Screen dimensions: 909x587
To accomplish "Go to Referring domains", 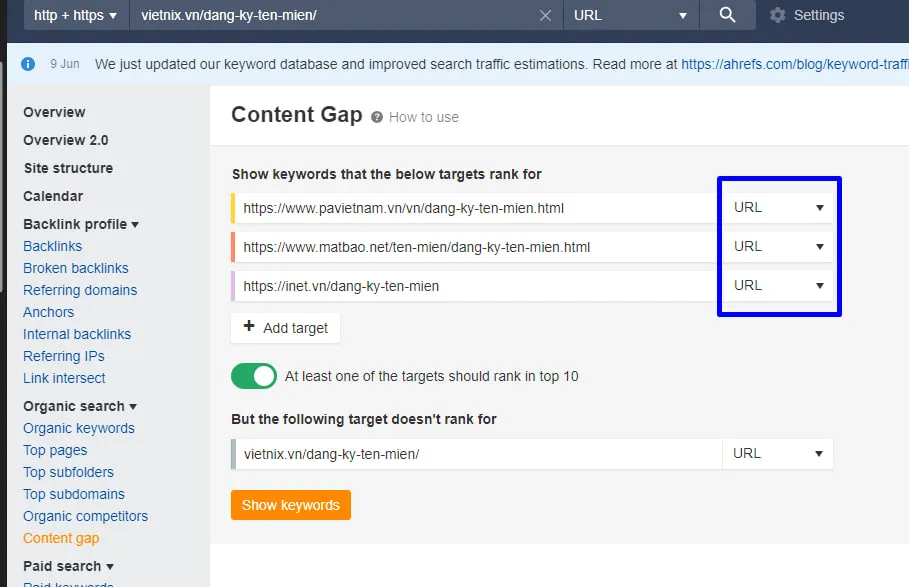I will click(80, 290).
